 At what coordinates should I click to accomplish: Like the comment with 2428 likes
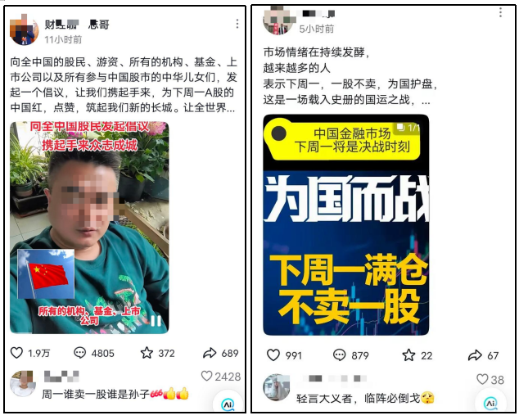tap(206, 376)
